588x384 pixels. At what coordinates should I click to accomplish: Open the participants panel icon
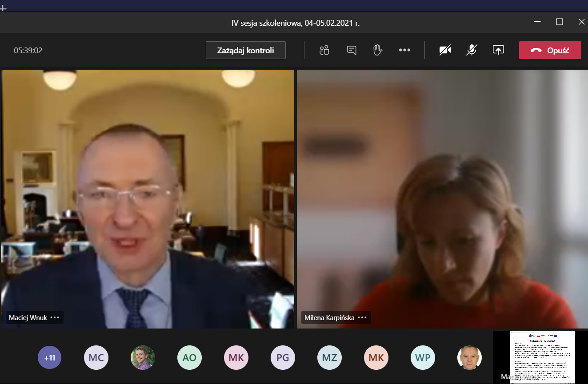(x=324, y=50)
